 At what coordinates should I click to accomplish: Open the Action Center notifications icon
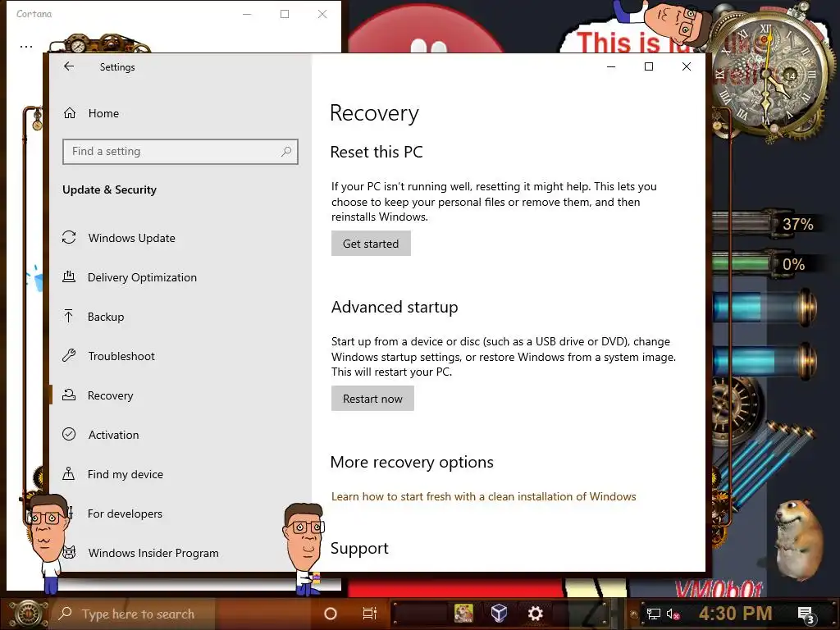pos(806,614)
